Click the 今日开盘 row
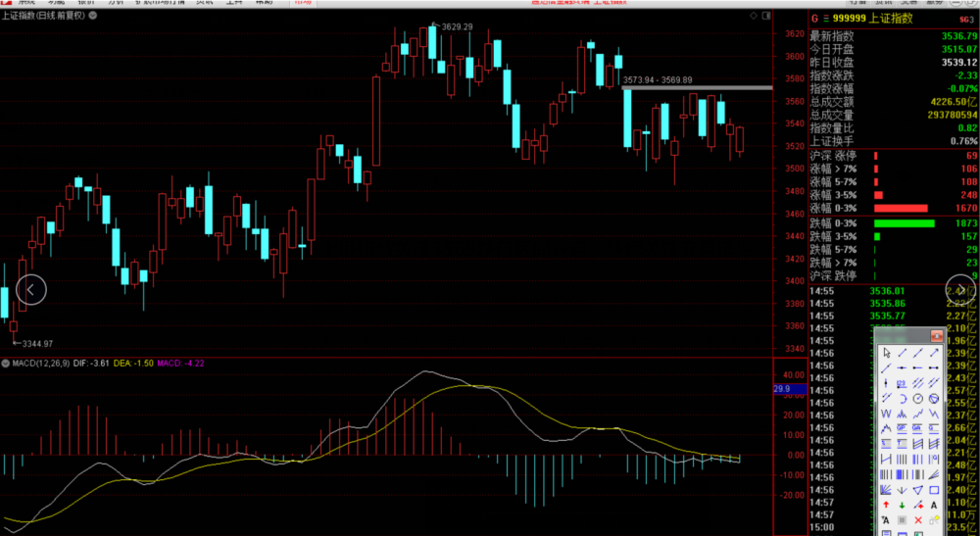 [894, 49]
